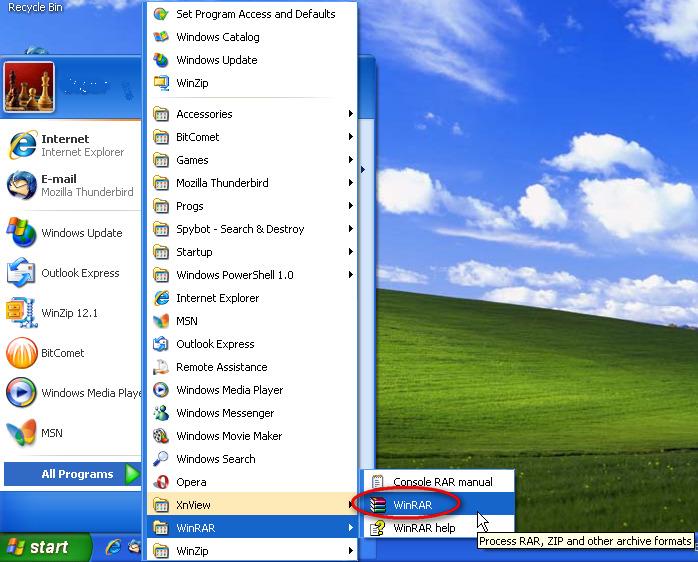Click the Startup folder icon

coord(161,252)
